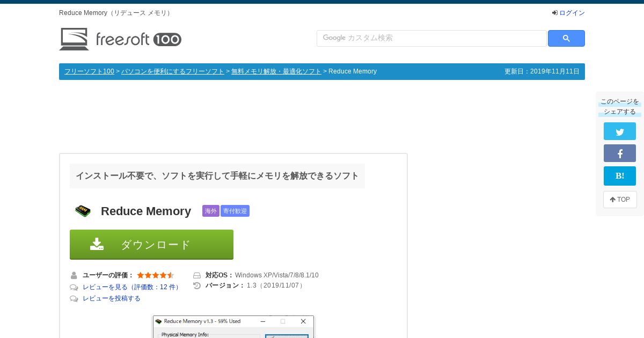Click the login icon beside ログイン
Screen dimensions: 644x338
coord(555,13)
